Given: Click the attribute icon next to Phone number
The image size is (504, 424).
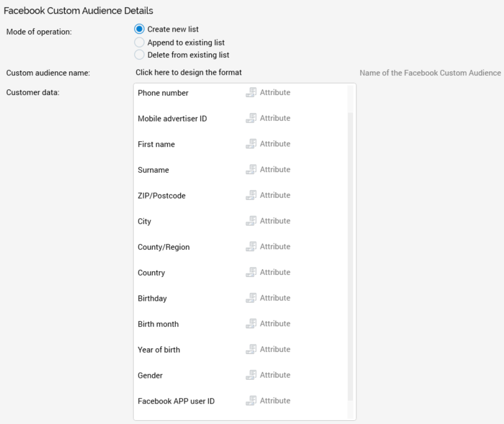Looking at the screenshot, I should click(251, 93).
